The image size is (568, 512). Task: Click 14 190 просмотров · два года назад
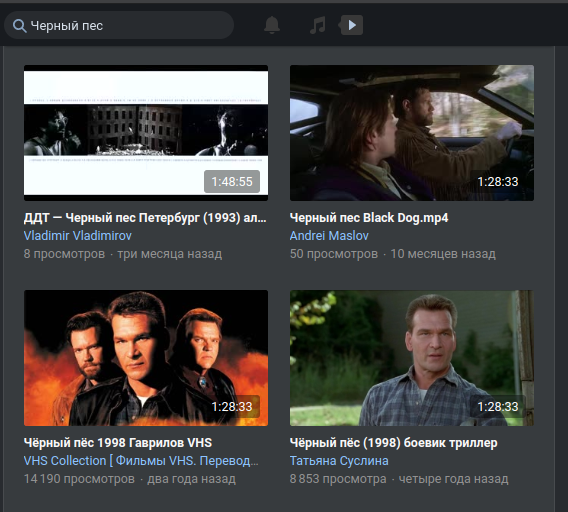(x=130, y=479)
